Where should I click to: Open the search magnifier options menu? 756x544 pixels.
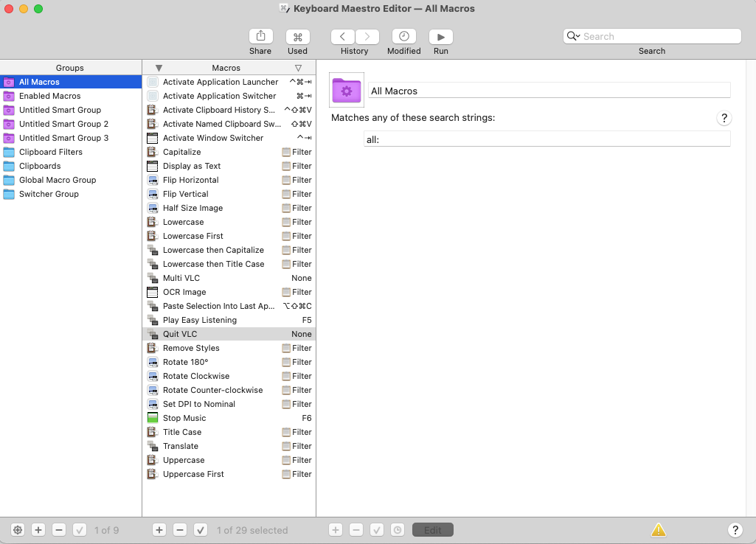[573, 36]
